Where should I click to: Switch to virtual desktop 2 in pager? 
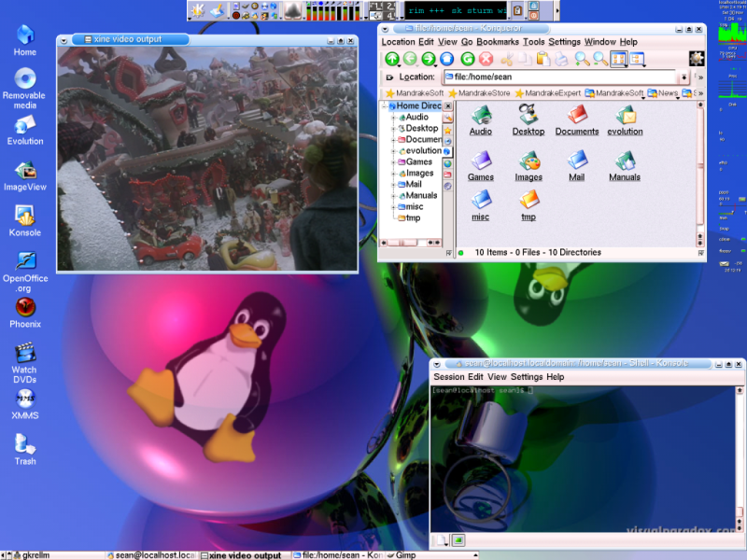390,7
